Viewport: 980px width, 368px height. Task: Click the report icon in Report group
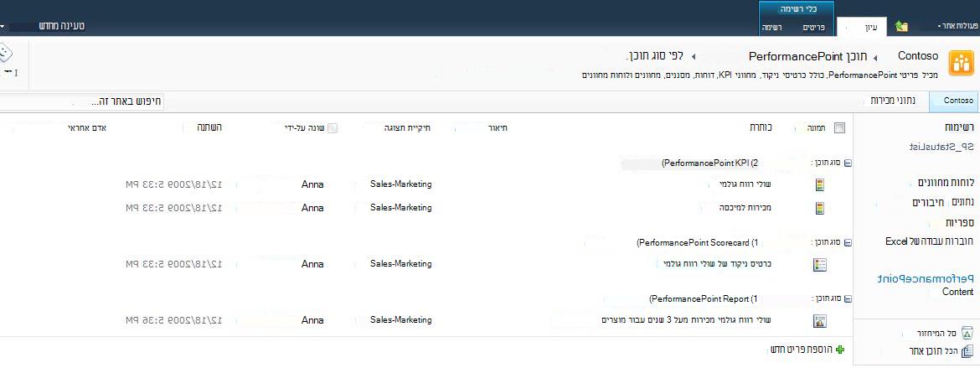819,321
